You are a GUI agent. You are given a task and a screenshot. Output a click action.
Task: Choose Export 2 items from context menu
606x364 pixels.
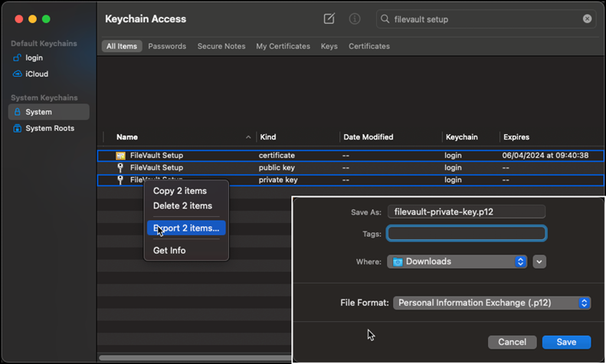(x=186, y=228)
